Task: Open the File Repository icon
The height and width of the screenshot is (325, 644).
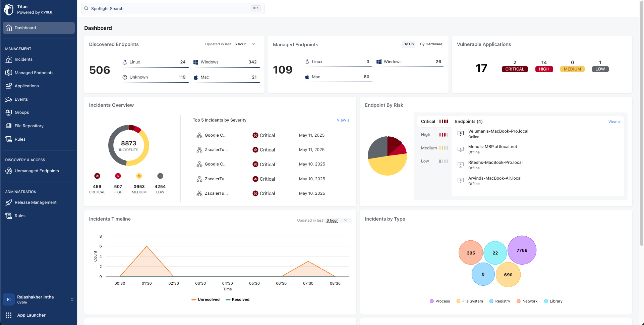Action: pos(9,126)
